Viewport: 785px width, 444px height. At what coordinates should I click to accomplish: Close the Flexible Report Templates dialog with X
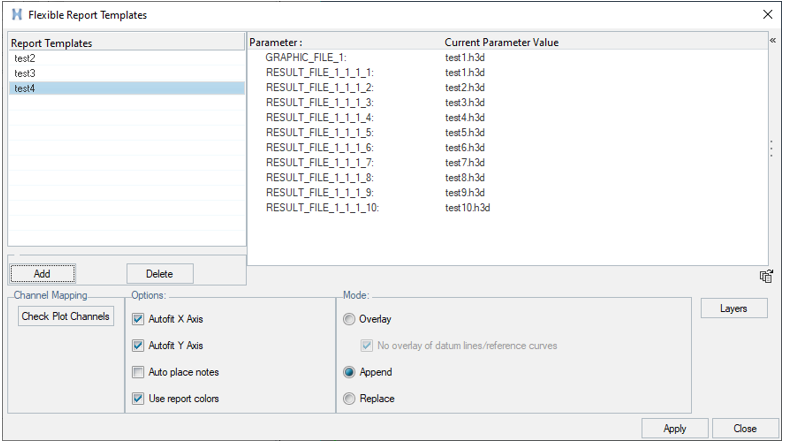(767, 15)
